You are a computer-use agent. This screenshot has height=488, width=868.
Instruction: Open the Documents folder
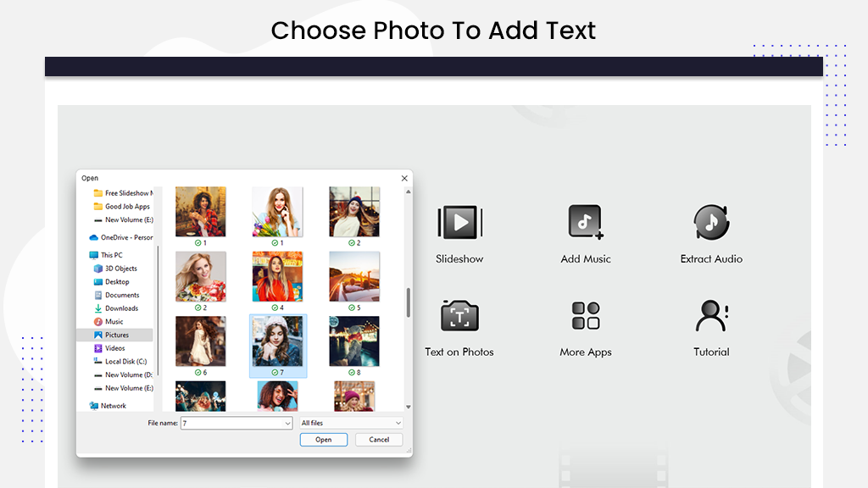pos(116,295)
